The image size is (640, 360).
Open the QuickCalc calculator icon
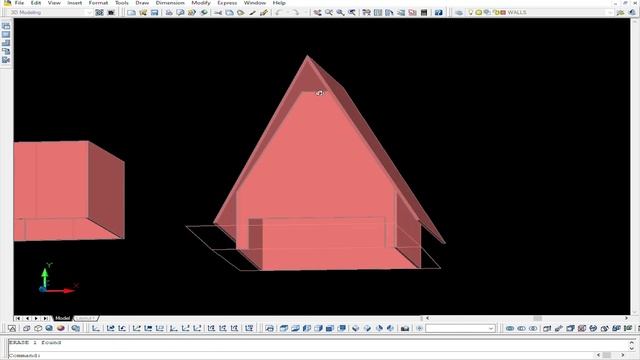tap(424, 13)
